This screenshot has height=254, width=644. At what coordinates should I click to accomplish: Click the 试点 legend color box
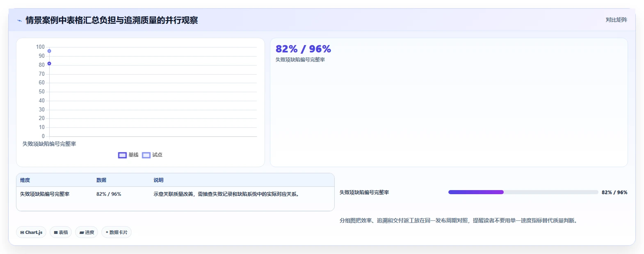coord(146,155)
